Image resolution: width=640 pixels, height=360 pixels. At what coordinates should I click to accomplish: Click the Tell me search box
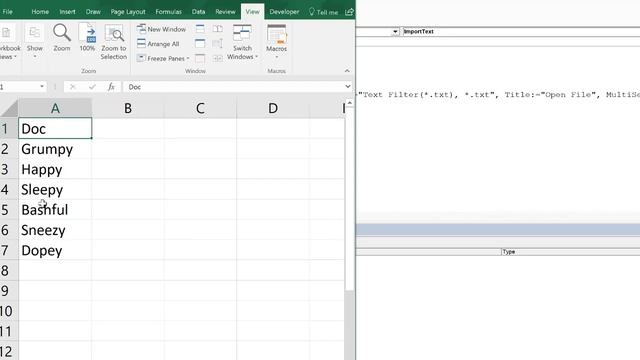pyautogui.click(x=323, y=12)
